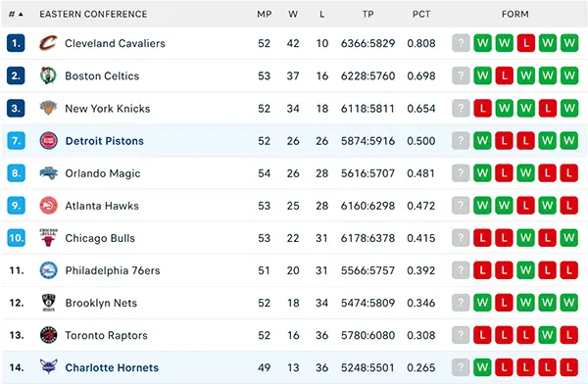Click the Cleveland Cavaliers team logo

click(48, 43)
